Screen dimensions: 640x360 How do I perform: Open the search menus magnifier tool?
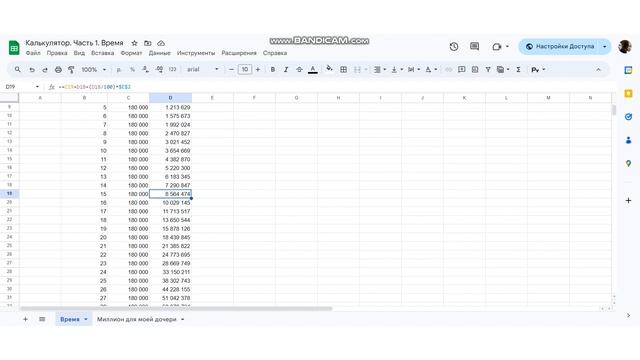pyautogui.click(x=18, y=70)
